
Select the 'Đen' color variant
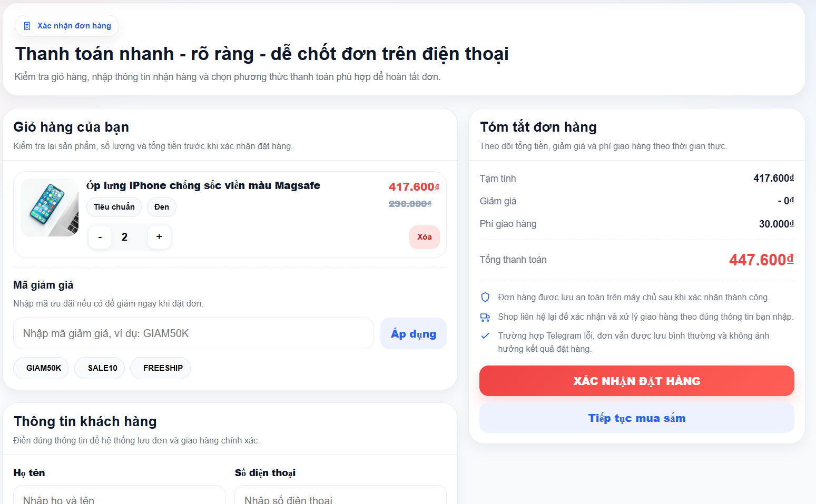click(x=161, y=206)
